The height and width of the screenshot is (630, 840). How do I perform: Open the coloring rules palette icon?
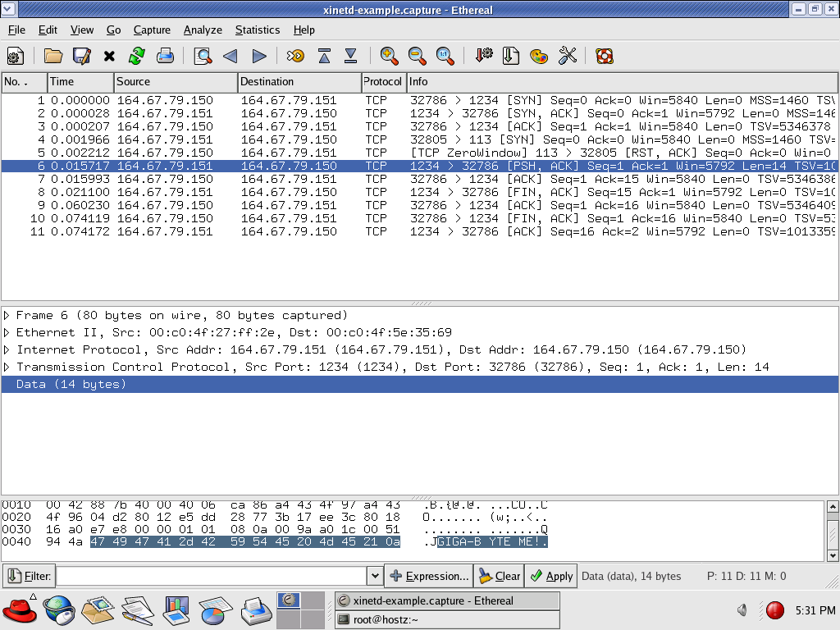click(x=539, y=56)
